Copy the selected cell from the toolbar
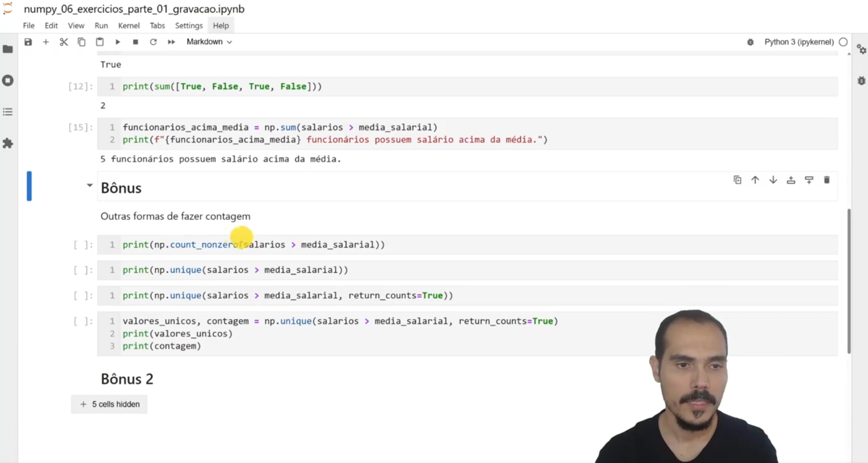The image size is (868, 463). pos(81,42)
